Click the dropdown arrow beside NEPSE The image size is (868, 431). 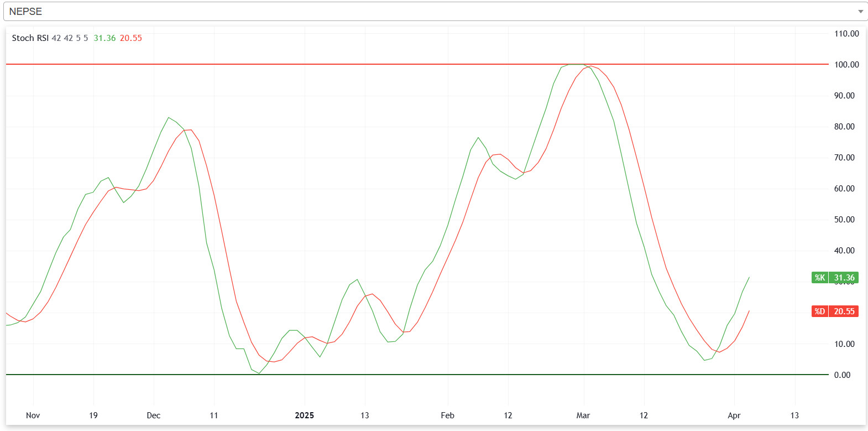[860, 12]
